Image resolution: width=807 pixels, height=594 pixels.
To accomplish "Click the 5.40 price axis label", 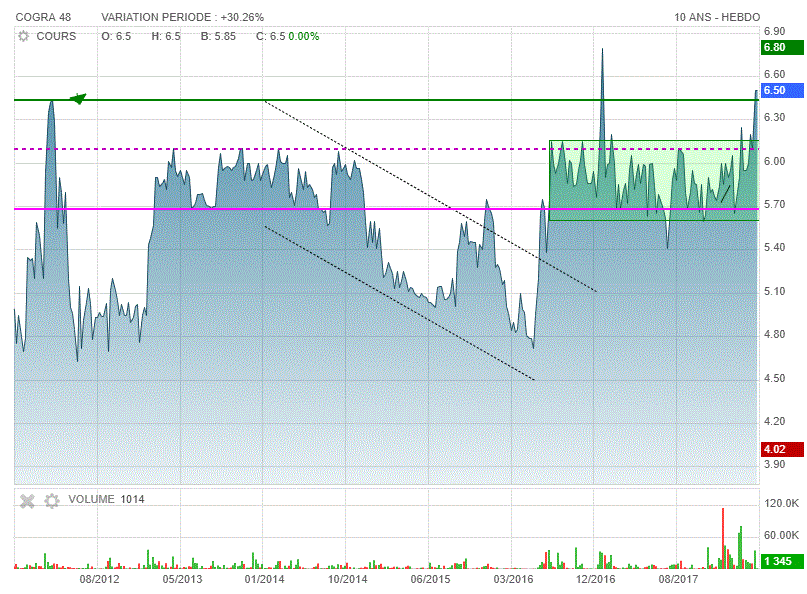I will pos(775,248).
